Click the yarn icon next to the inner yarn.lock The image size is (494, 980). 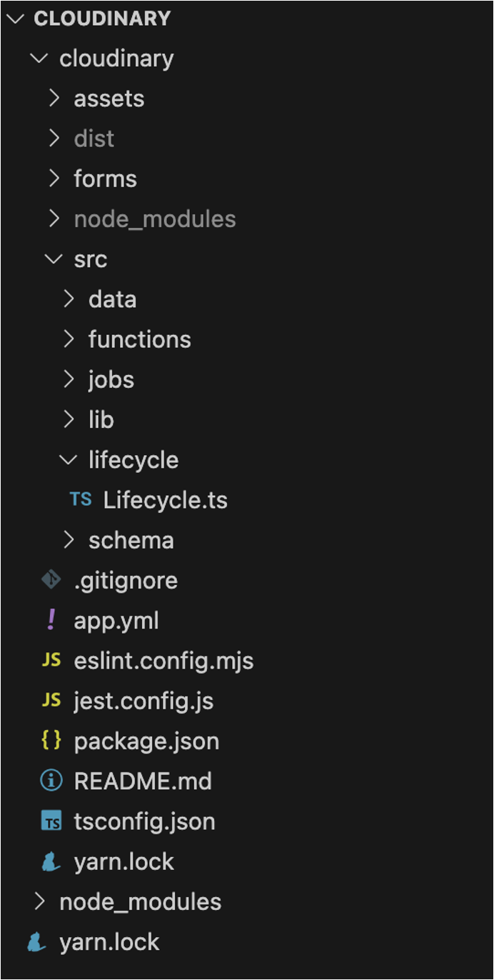click(x=49, y=861)
